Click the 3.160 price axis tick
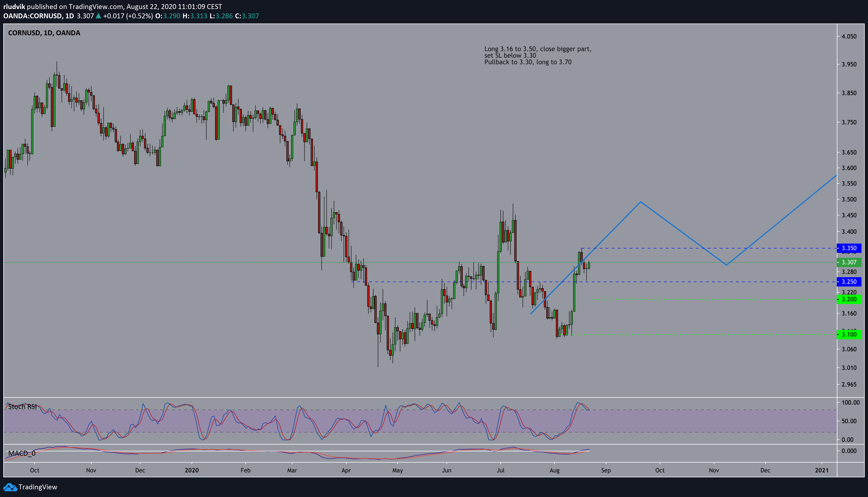The height and width of the screenshot is (497, 868). [x=849, y=314]
